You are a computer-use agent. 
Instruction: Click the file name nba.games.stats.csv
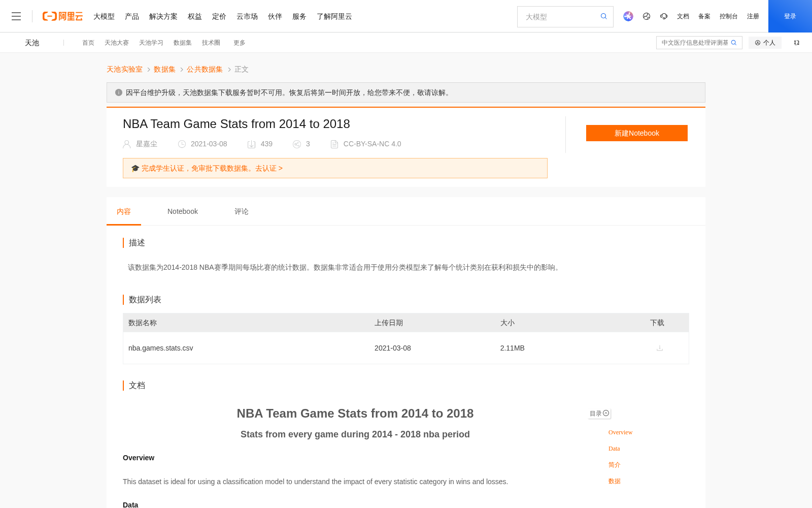161,348
